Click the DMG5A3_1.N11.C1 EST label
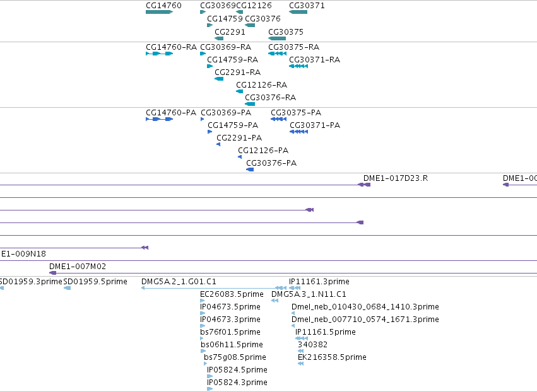This screenshot has width=537, height=392. 309,294
